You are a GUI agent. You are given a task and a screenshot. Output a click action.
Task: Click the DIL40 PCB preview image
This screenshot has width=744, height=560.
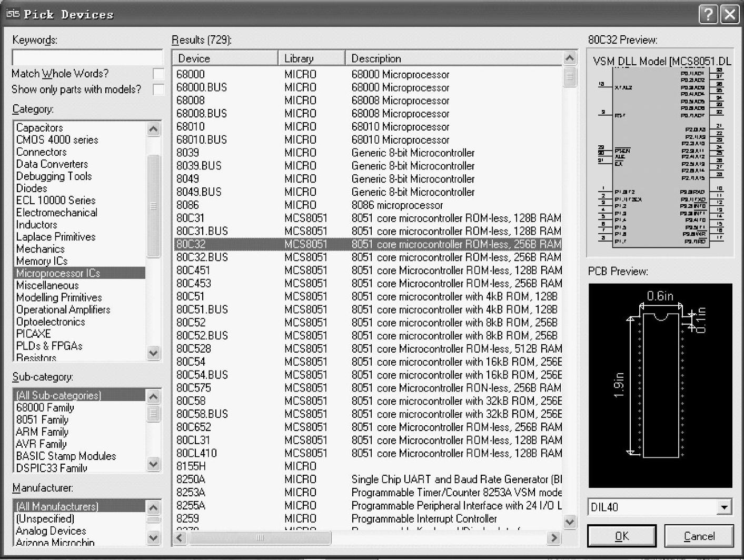(660, 386)
